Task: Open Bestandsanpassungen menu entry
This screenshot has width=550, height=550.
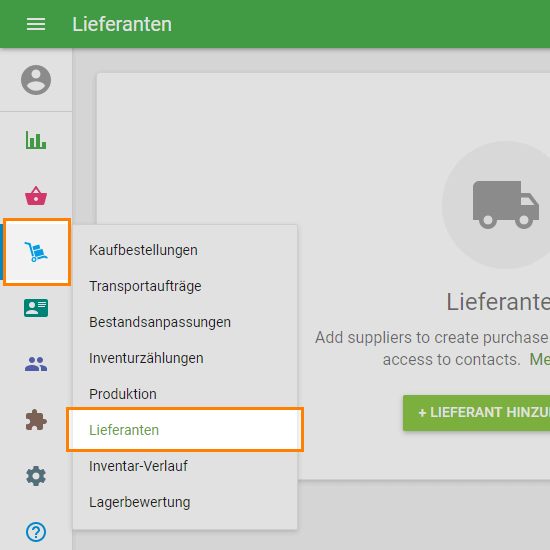Action: click(185, 322)
